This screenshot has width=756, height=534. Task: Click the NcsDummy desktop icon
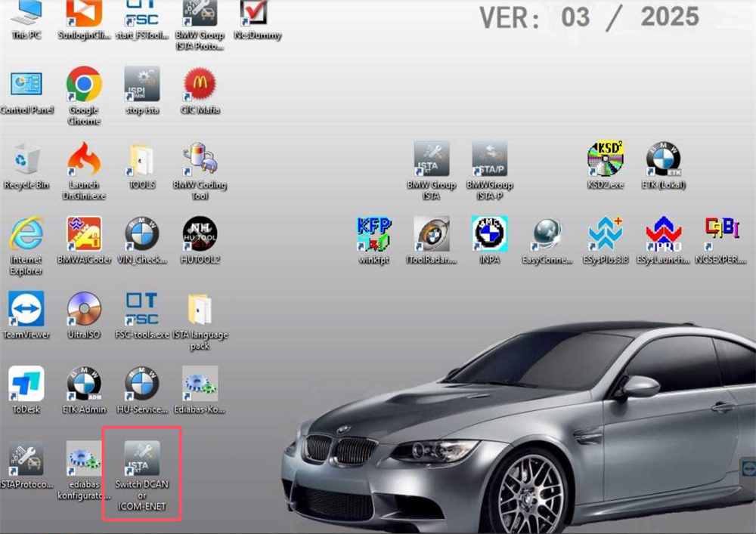tap(253, 14)
